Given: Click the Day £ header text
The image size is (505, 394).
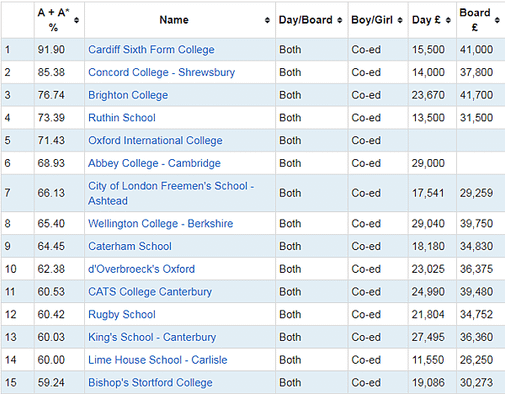Looking at the screenshot, I should tap(426, 20).
